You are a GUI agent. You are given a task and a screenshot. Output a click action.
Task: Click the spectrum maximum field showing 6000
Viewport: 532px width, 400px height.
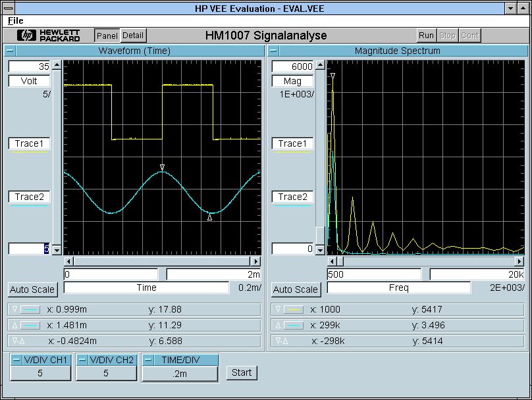pos(292,66)
